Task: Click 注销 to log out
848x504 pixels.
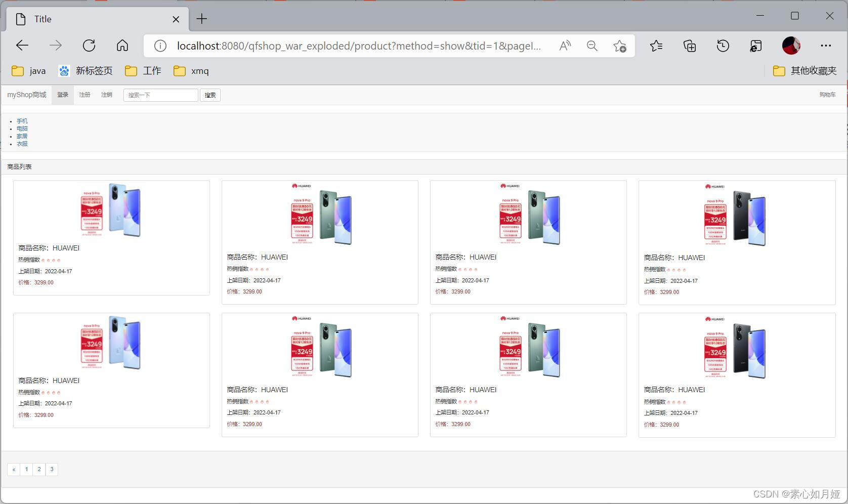Action: [x=107, y=95]
